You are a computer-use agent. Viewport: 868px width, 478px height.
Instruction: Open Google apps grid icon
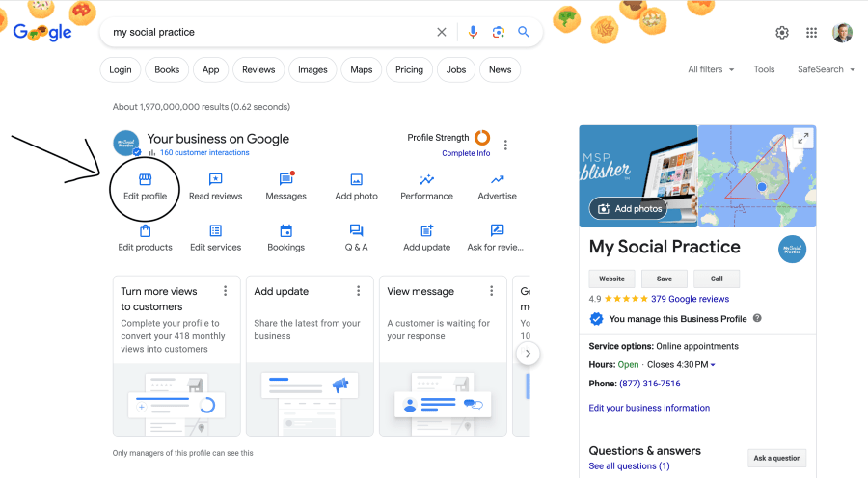pyautogui.click(x=811, y=33)
